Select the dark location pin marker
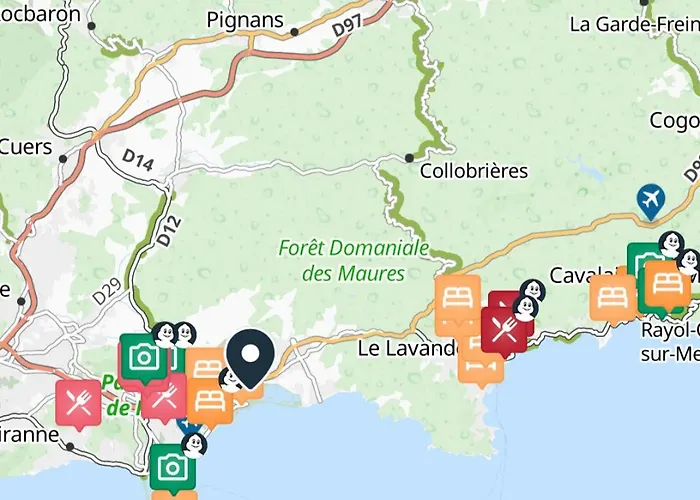 coord(250,359)
